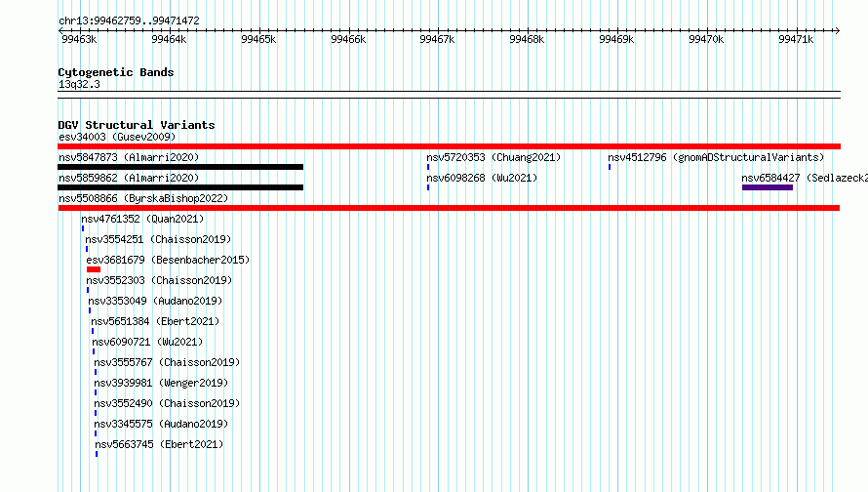
Task: Click the 99469k ruler position
Action: [616, 39]
